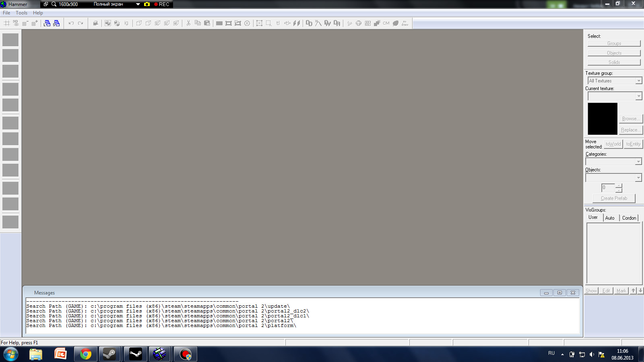Click the Windows Start orb
This screenshot has width=644, height=362.
click(11, 354)
